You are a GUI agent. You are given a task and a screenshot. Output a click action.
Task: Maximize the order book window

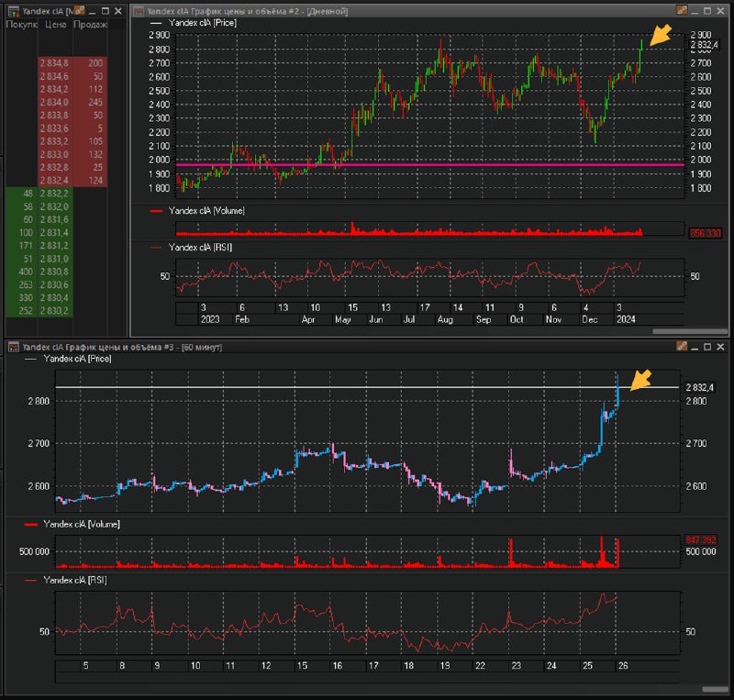[106, 11]
